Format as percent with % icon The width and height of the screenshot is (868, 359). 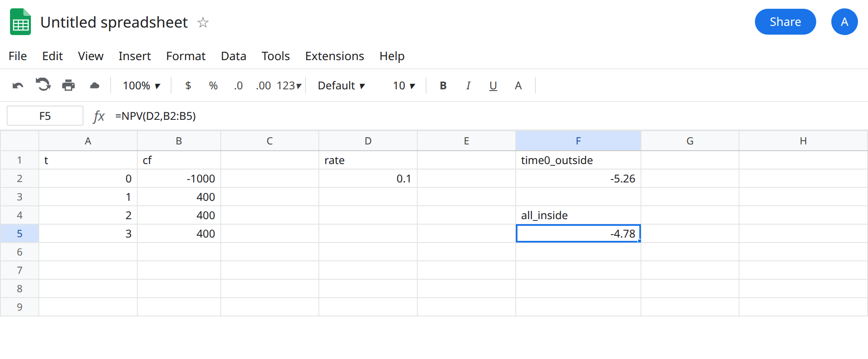(x=213, y=86)
